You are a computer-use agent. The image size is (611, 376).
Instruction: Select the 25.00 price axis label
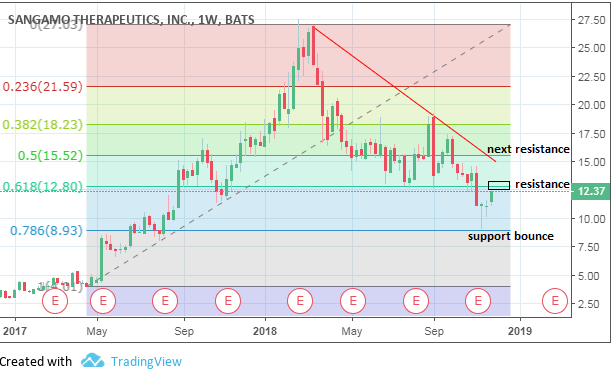591,48
